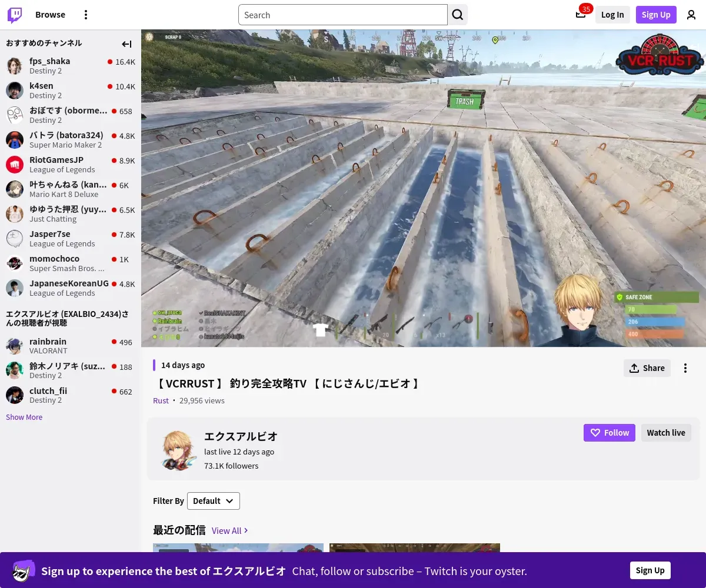Collapse the recommended channels sidebar
706x588 pixels.
pyautogui.click(x=126, y=44)
